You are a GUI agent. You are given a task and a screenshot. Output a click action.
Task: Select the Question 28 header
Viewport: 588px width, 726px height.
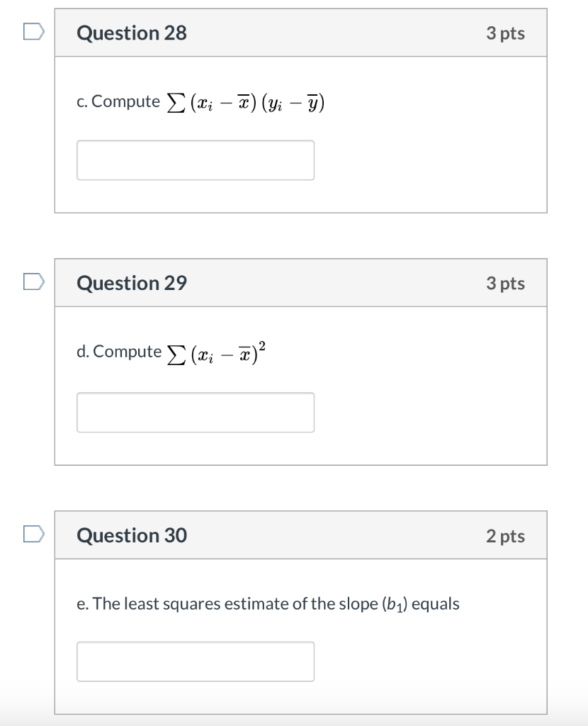131,32
